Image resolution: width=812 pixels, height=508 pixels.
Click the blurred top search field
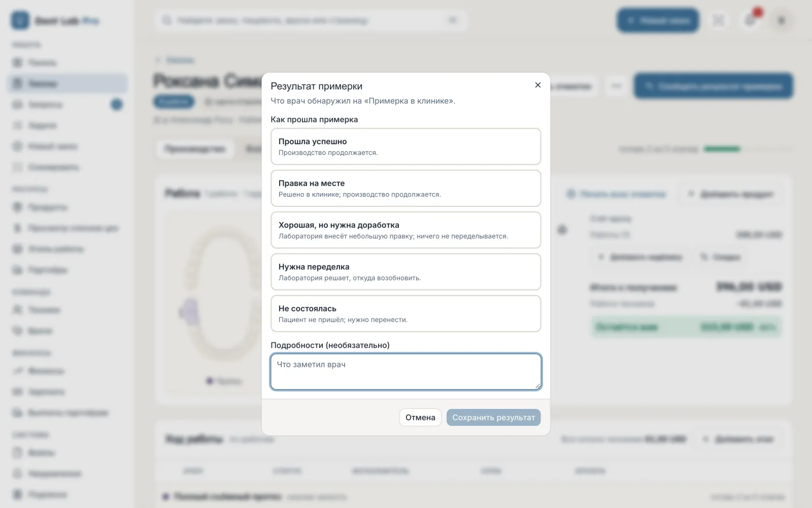311,20
